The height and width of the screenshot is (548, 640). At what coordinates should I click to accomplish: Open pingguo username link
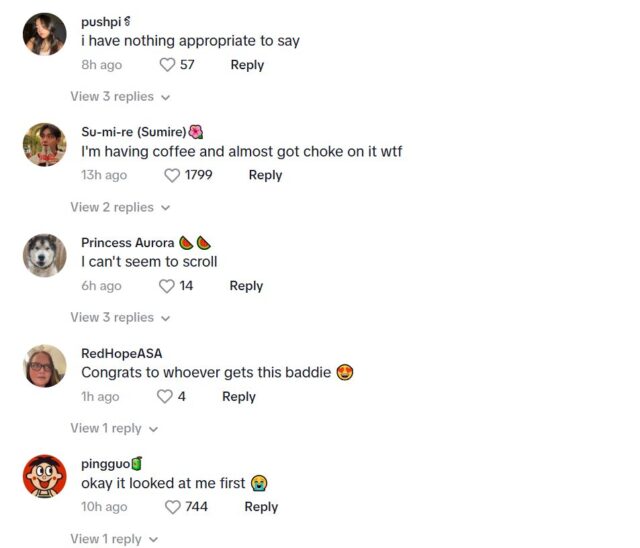point(105,464)
